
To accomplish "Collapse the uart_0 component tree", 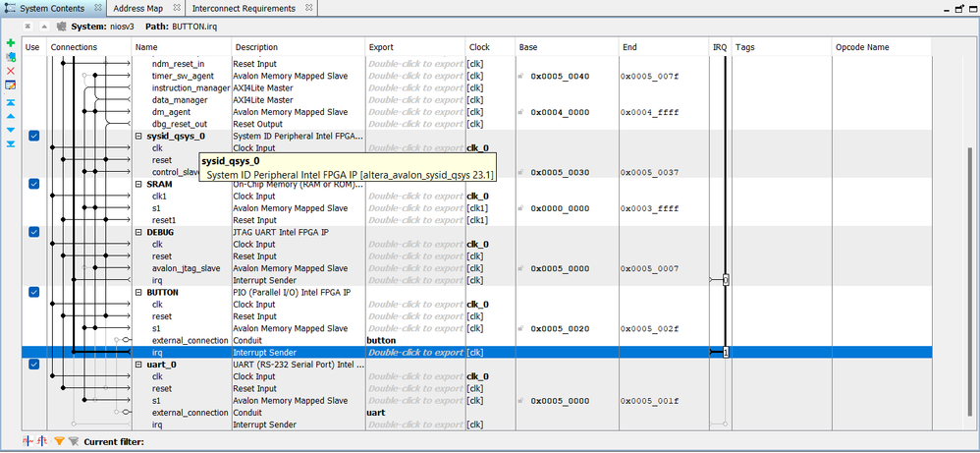I will pyautogui.click(x=138, y=365).
